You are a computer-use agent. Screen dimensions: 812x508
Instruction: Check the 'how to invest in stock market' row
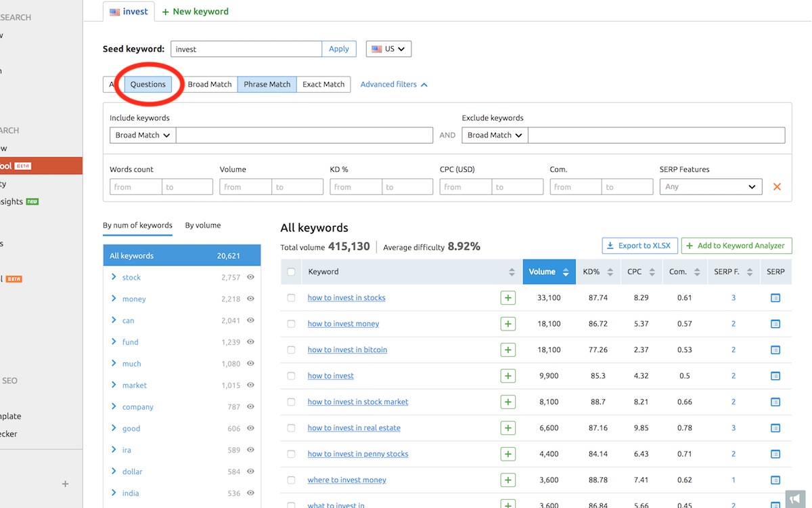(x=291, y=402)
